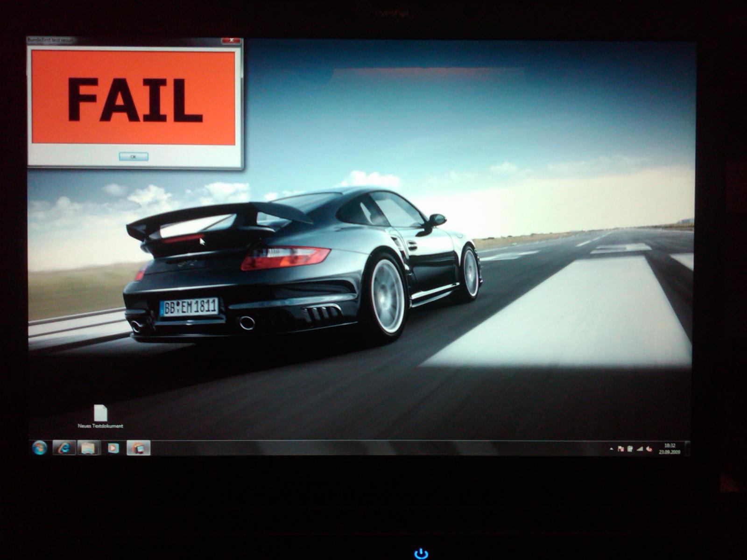Click the red FAIL result banner
This screenshot has width=747, height=560.
pyautogui.click(x=134, y=98)
